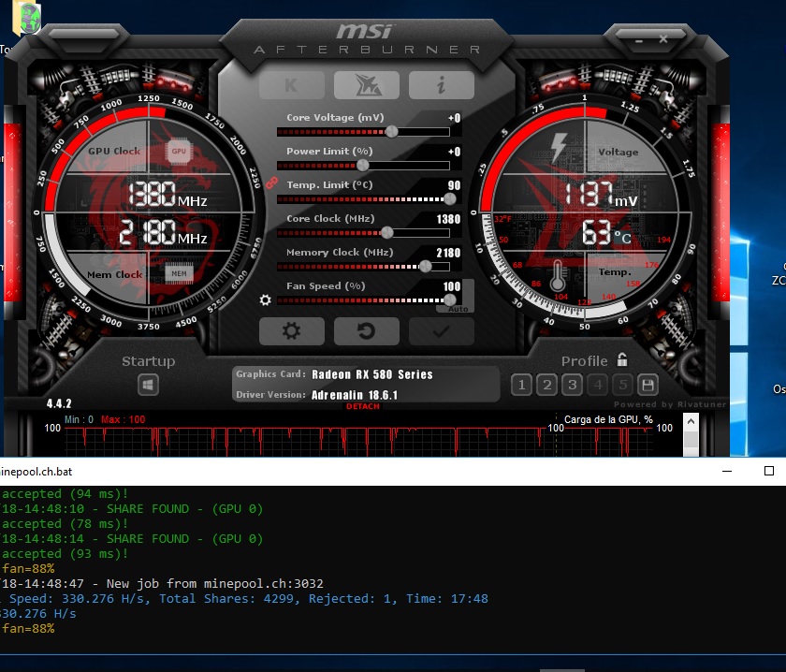
Task: Click the Core Clock value 1380
Action: pyautogui.click(x=448, y=219)
